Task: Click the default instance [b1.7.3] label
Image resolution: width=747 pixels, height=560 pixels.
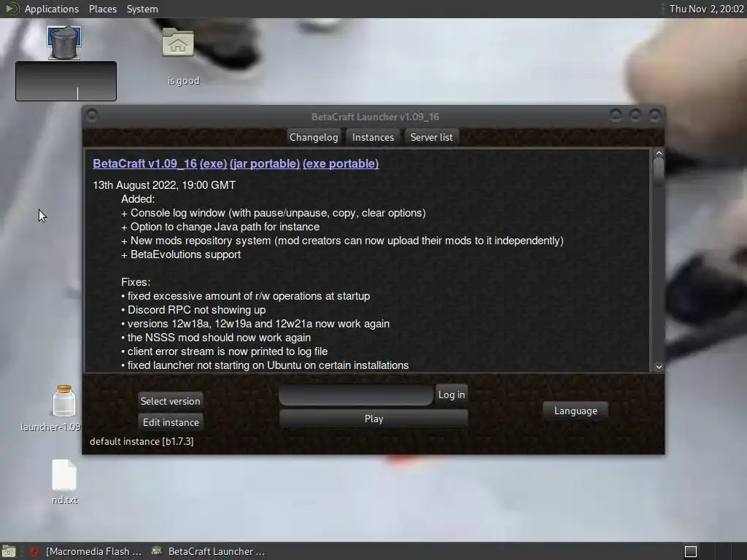Action: coord(142,441)
